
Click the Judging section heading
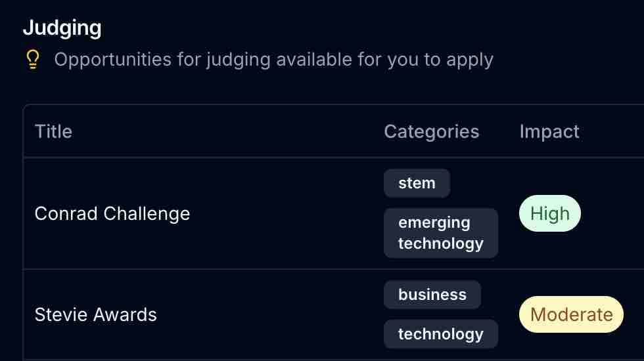(x=62, y=28)
